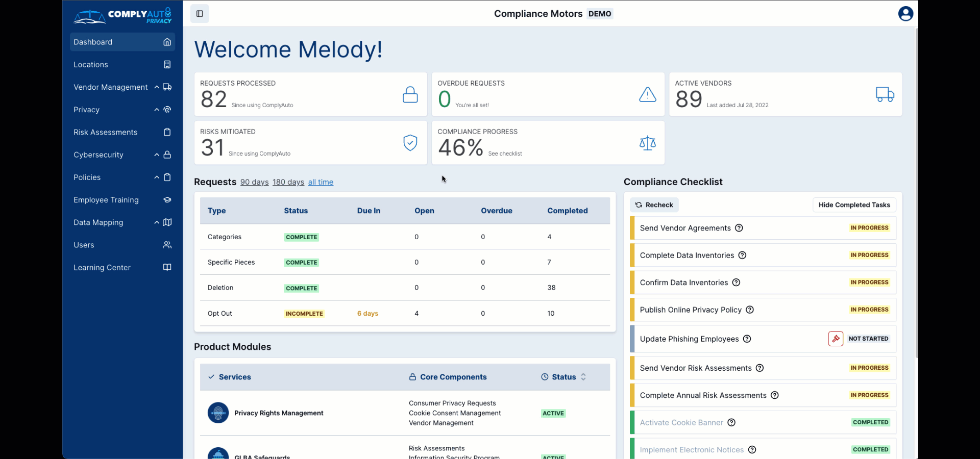The image size is (980, 459).
Task: Click help icon next to Publish Online Privacy Policy
Action: point(750,310)
